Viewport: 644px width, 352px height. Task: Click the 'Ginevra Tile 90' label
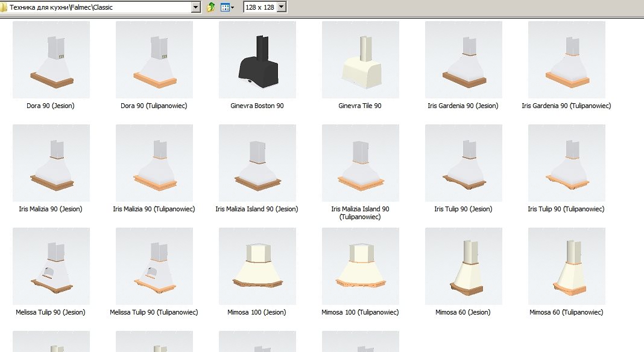click(360, 106)
